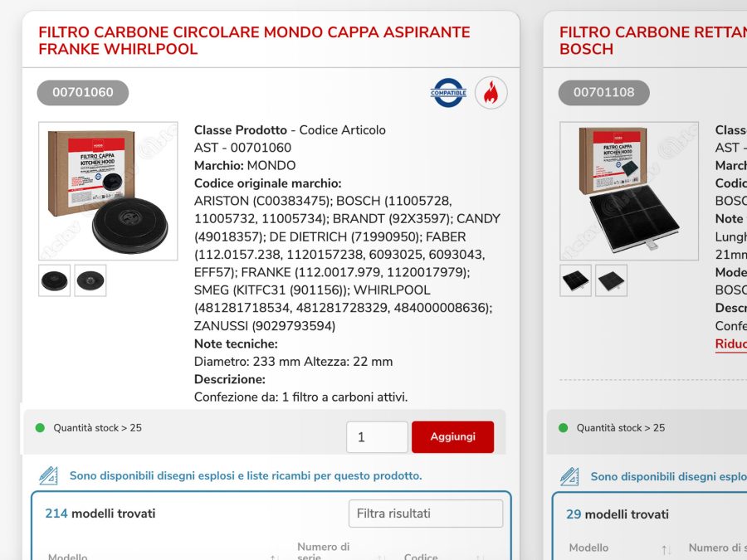747x560 pixels.
Task: Open main rectangular Bosch filter image
Action: pos(629,191)
